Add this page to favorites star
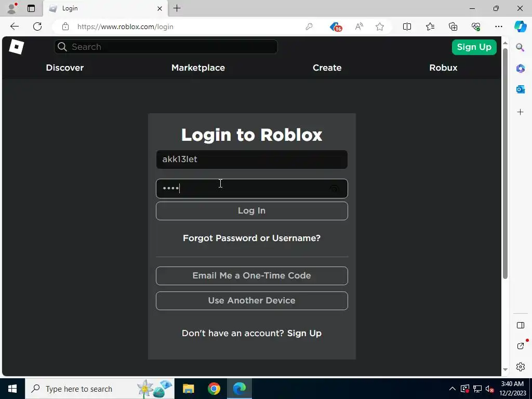The height and width of the screenshot is (399, 532). (380, 26)
